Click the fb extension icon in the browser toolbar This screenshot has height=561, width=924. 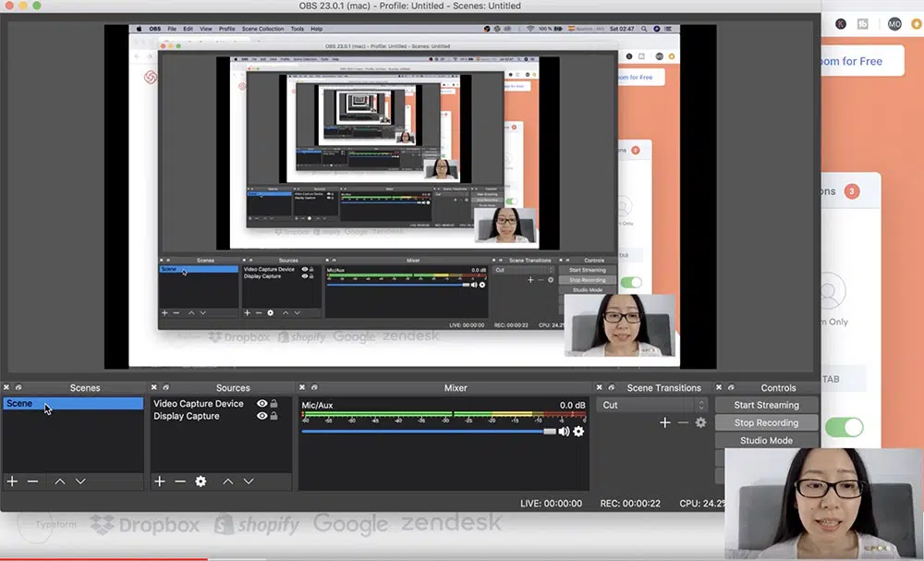coord(863,24)
